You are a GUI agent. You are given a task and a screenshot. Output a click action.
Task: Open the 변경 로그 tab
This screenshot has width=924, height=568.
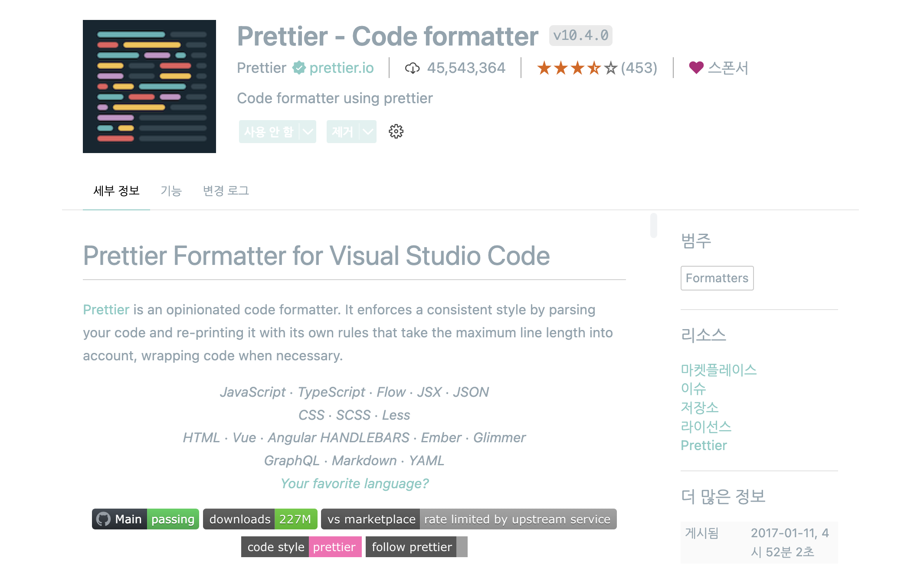click(226, 191)
